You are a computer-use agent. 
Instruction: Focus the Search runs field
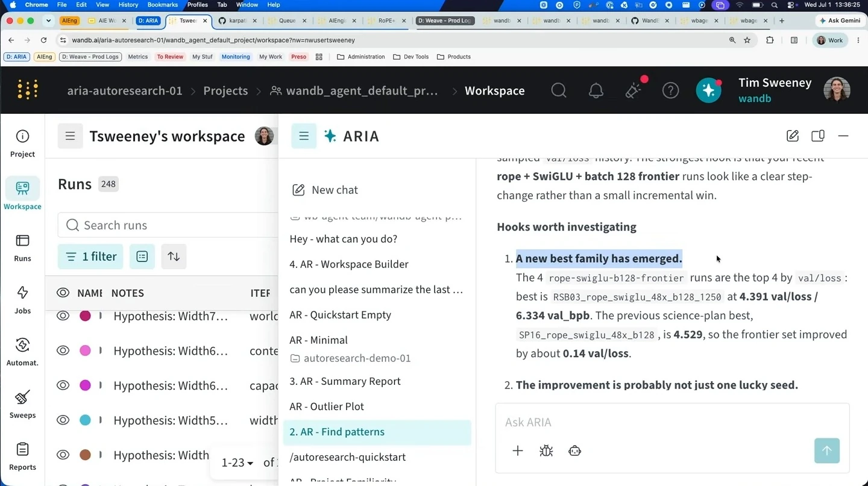[x=168, y=225]
